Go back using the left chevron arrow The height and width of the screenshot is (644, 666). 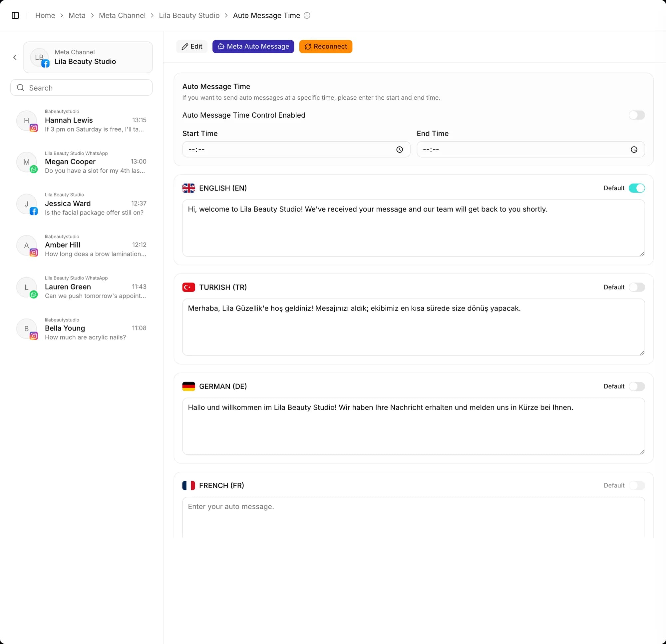(15, 57)
